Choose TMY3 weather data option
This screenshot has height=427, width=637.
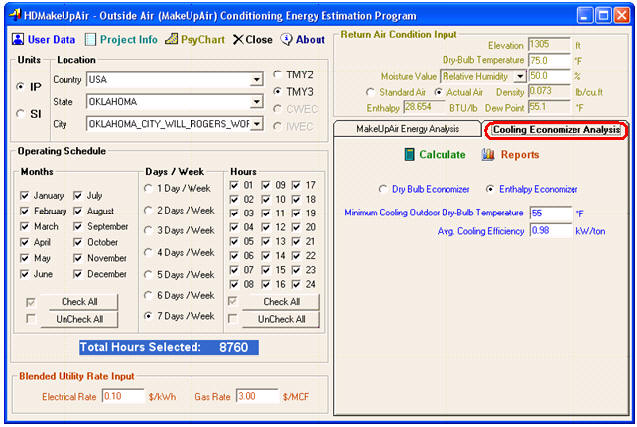coord(277,92)
